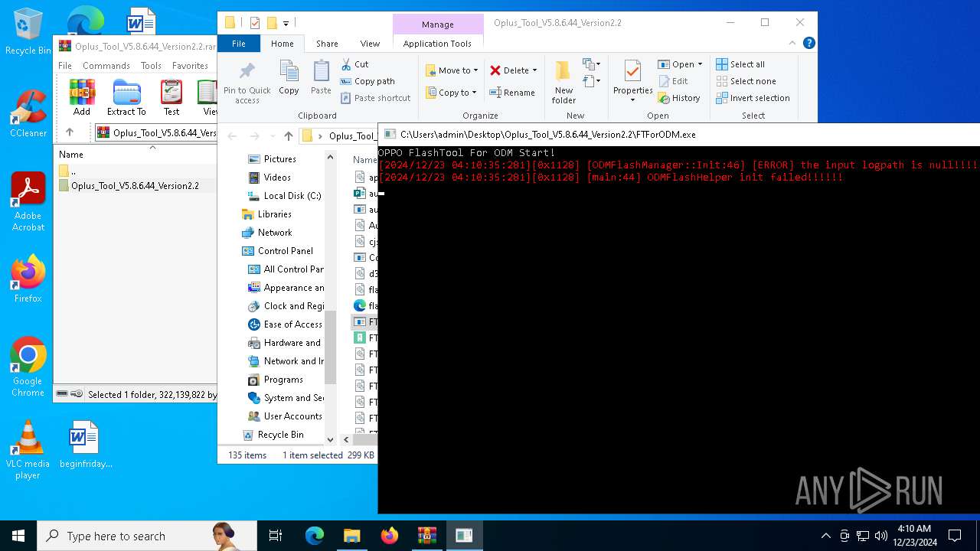Open WinRAR Commands menu
Screen dimensions: 980x551
click(106, 66)
